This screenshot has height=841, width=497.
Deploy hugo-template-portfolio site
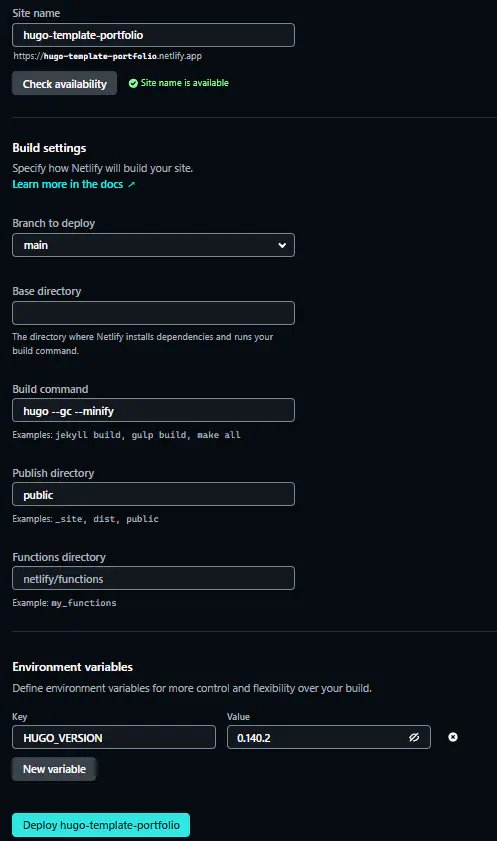101,825
